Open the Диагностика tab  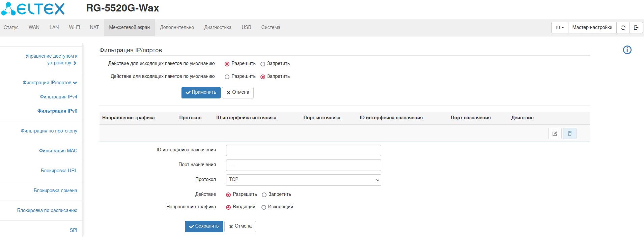pyautogui.click(x=218, y=27)
